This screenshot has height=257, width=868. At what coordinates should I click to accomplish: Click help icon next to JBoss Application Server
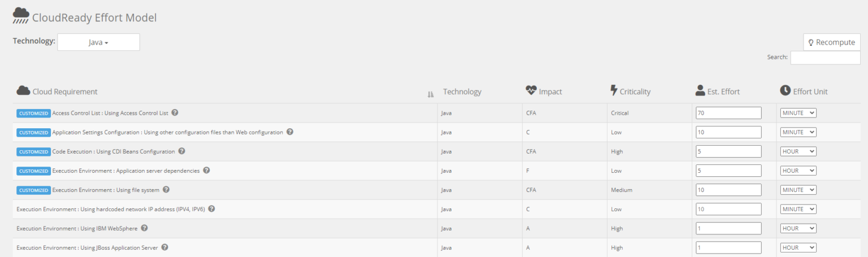165,247
